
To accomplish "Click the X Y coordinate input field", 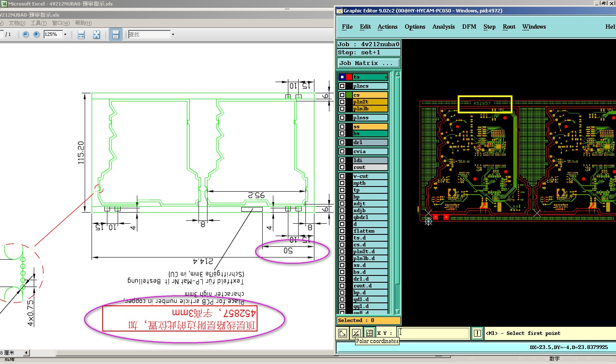I will point(434,333).
